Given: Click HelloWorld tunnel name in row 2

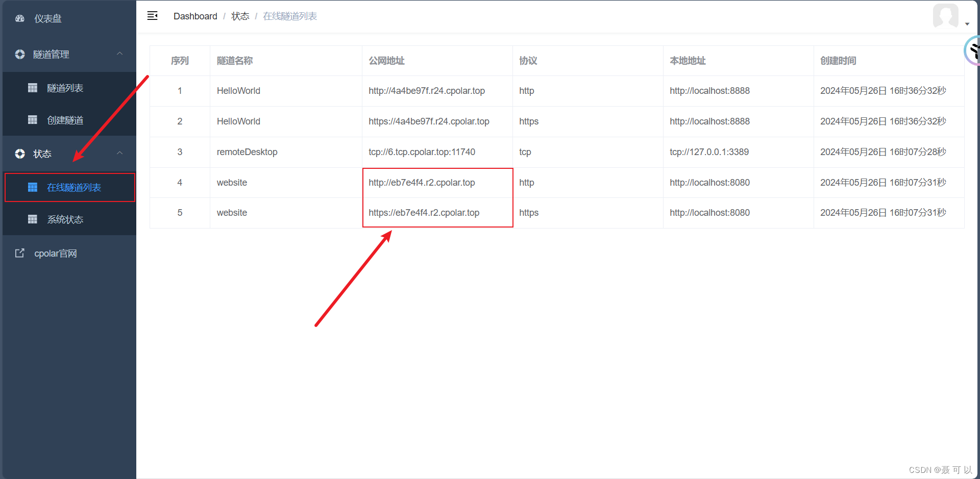Looking at the screenshot, I should [238, 121].
